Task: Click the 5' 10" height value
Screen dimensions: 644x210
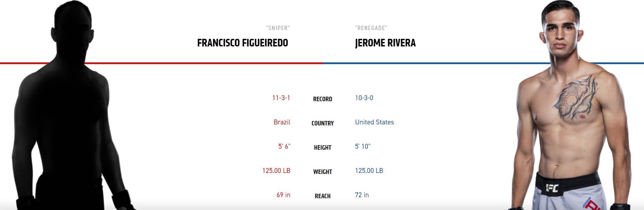Action: tap(363, 147)
